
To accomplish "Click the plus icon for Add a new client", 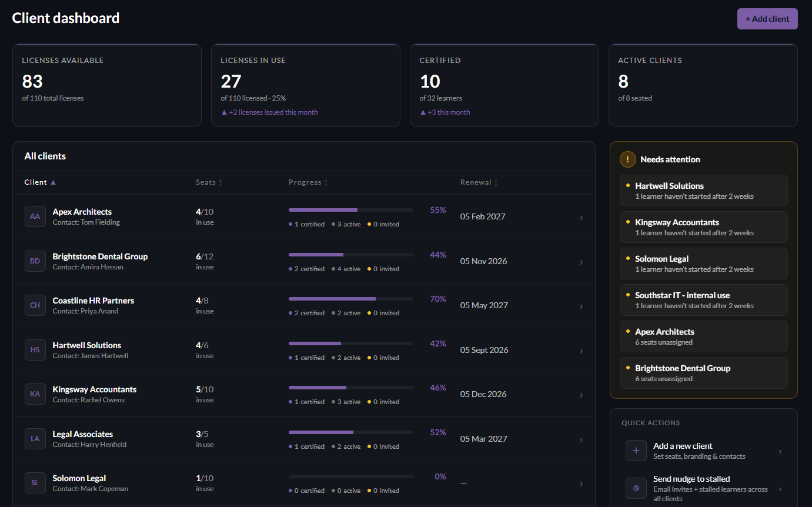I will tap(636, 451).
